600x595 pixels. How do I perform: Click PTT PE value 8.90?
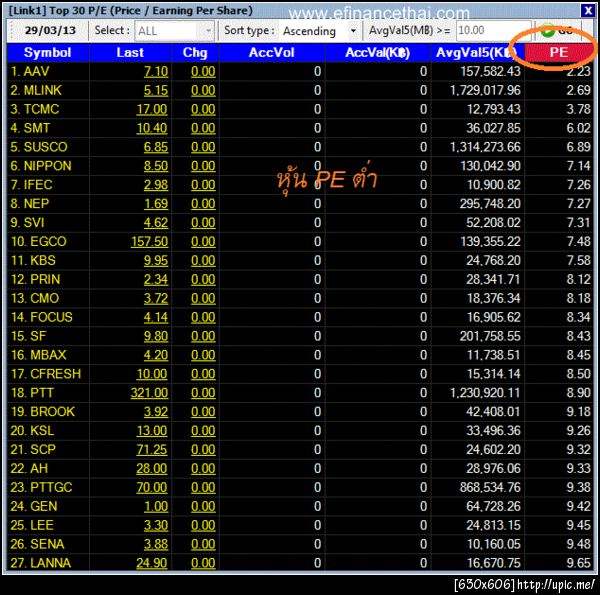click(579, 393)
